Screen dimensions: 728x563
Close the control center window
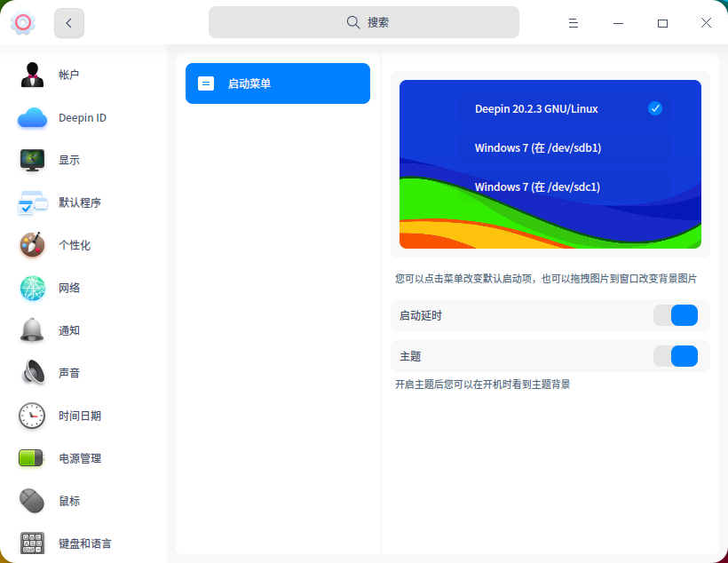pos(706,23)
